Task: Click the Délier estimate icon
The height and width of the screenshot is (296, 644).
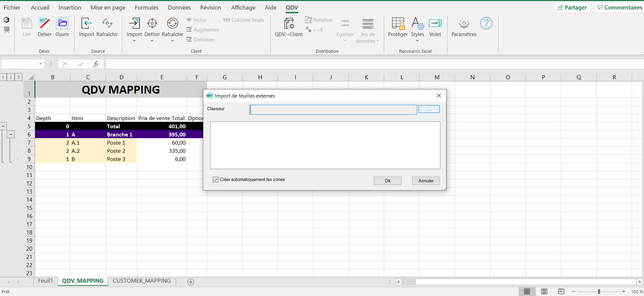Action: coord(44,23)
